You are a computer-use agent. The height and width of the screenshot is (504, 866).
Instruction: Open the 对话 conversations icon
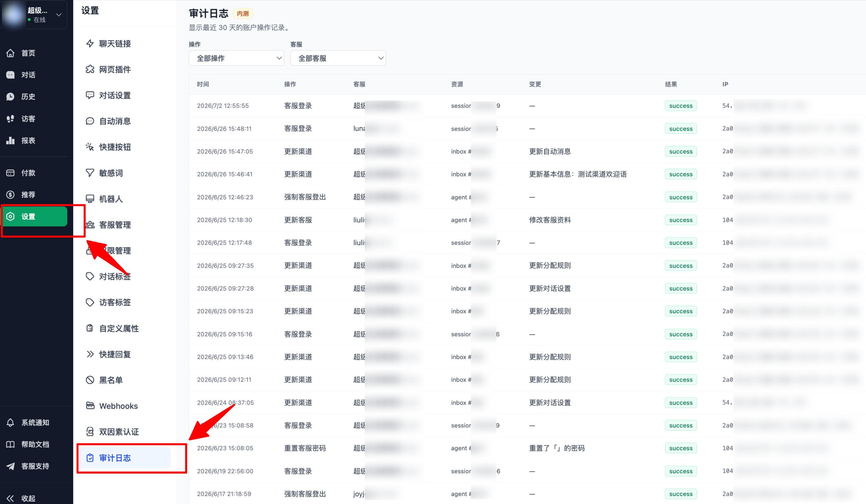pos(10,75)
